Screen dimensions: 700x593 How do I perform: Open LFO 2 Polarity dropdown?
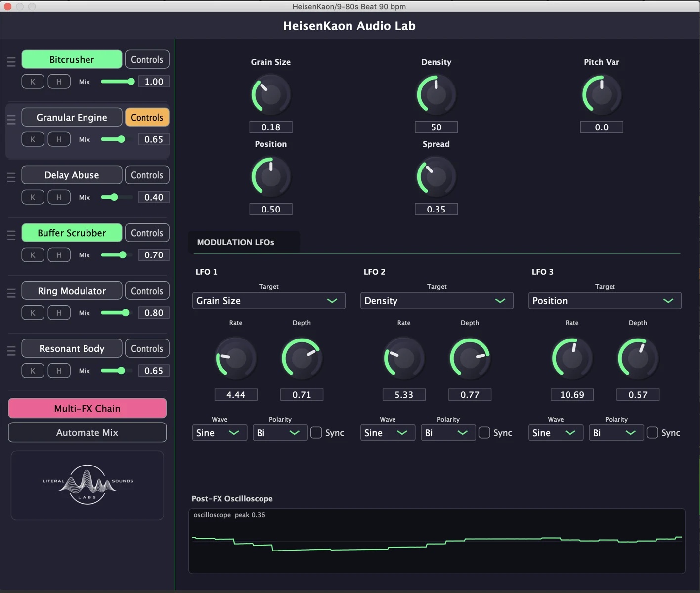(448, 433)
